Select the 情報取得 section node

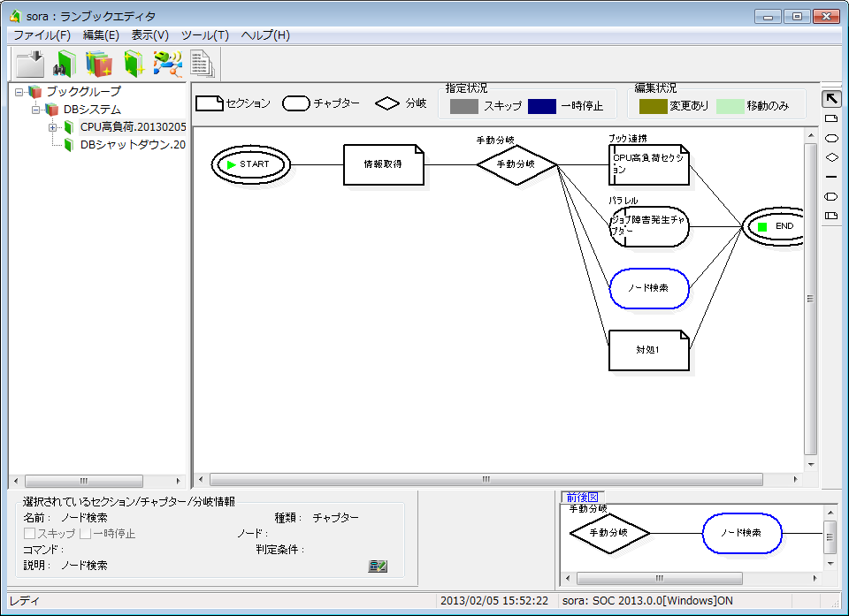[x=383, y=164]
